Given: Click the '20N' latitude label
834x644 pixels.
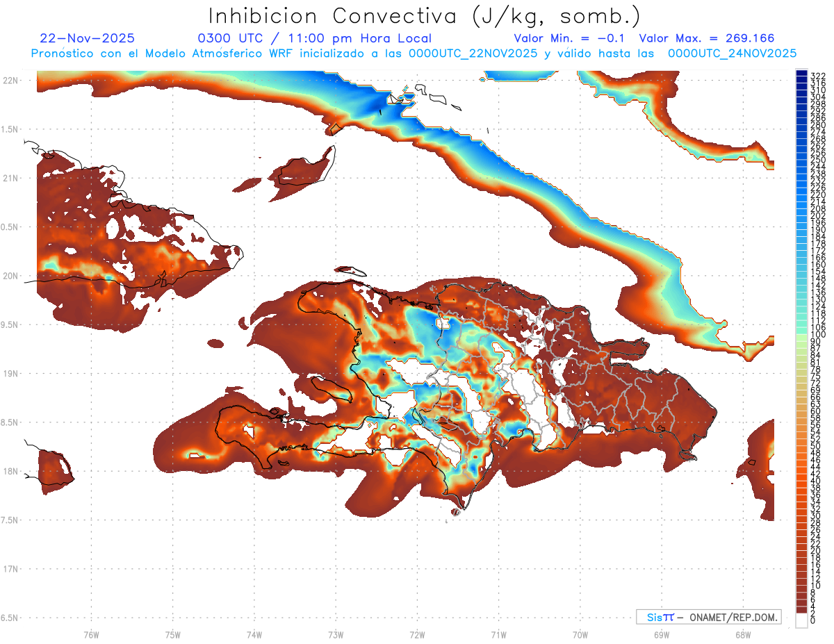Looking at the screenshot, I should point(10,276).
